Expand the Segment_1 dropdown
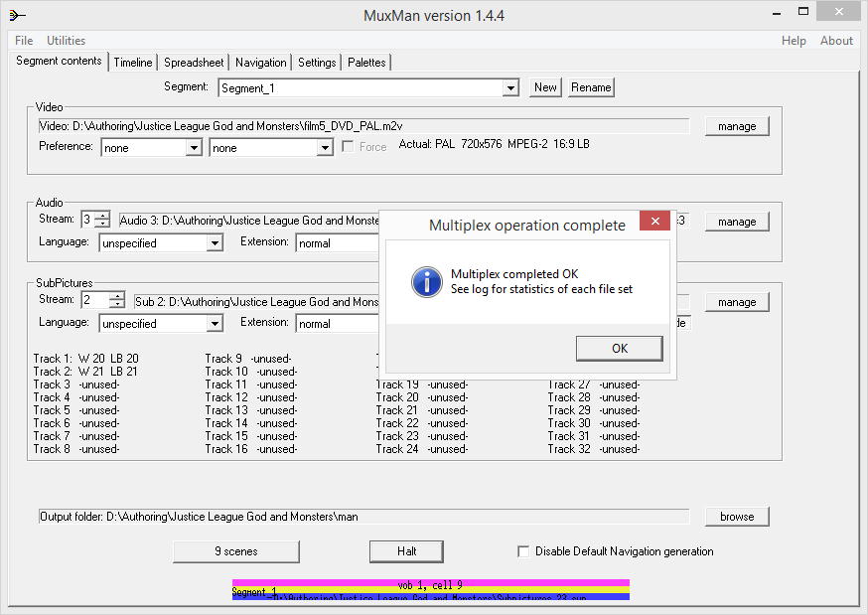The height and width of the screenshot is (615, 868). [510, 88]
